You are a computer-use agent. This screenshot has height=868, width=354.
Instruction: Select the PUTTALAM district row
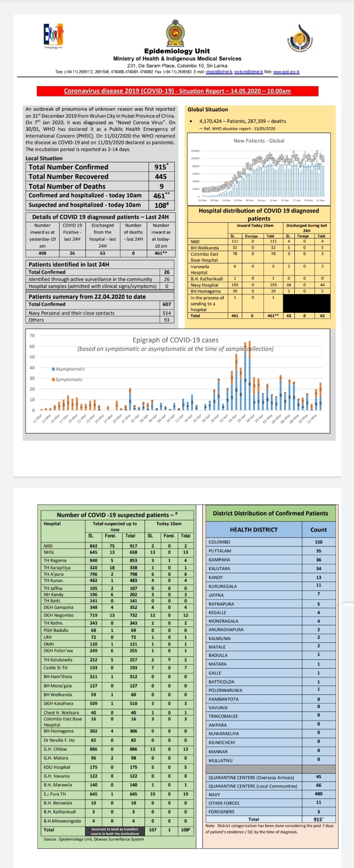coord(270,551)
